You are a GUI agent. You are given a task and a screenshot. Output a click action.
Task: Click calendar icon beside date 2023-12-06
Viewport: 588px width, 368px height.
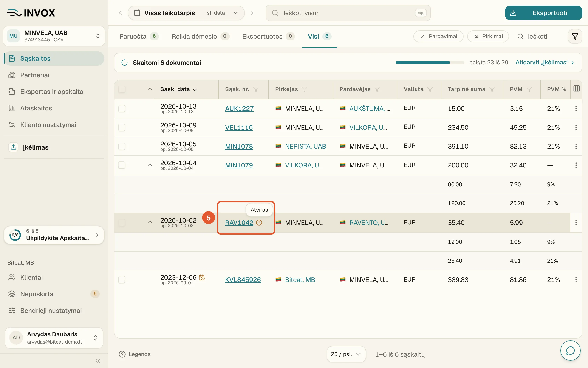click(x=202, y=277)
